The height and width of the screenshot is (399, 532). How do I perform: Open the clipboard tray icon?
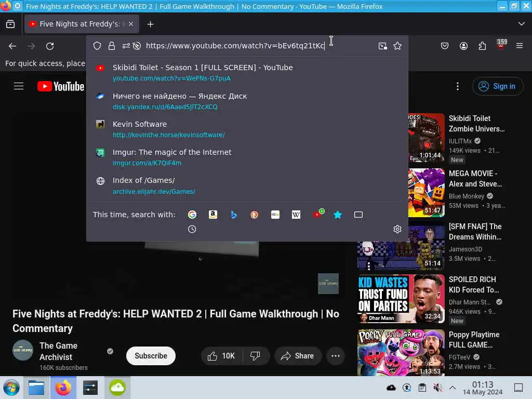pyautogui.click(x=422, y=388)
